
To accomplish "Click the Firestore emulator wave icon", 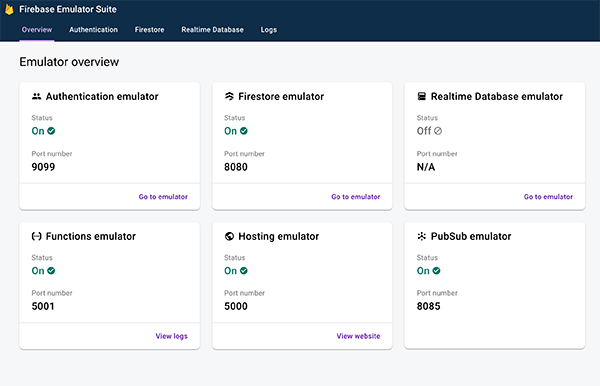I will (229, 96).
